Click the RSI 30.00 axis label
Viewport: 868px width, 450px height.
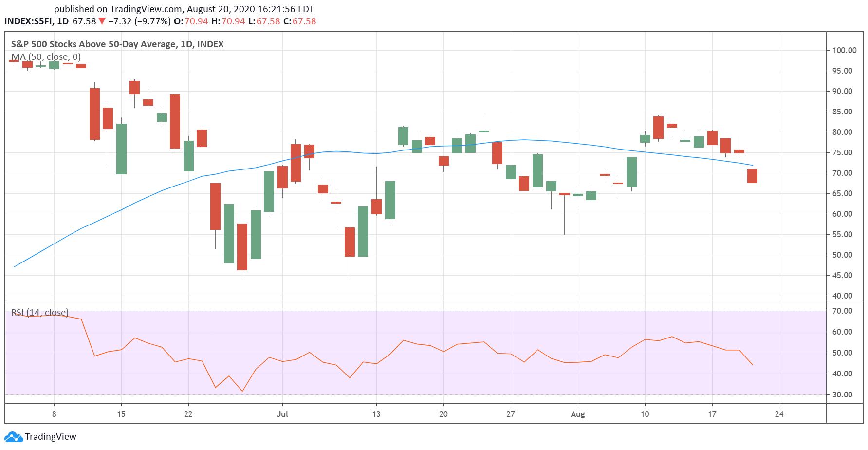(x=843, y=394)
